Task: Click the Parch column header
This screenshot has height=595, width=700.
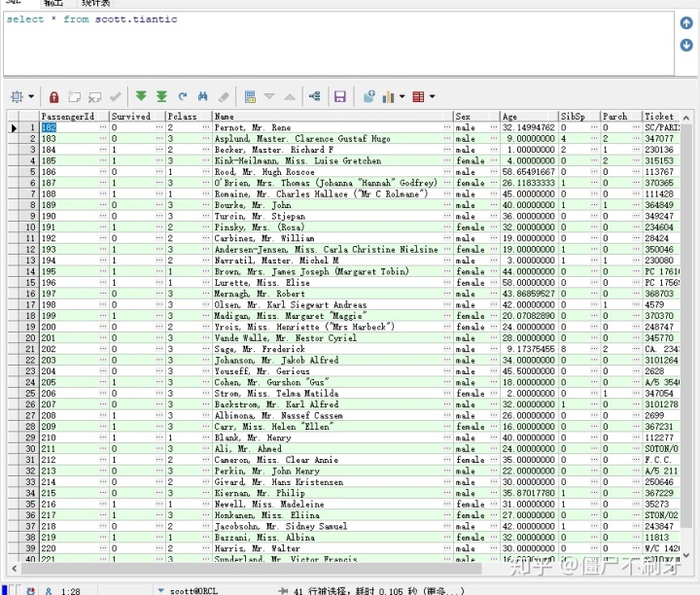Action: coord(621,117)
